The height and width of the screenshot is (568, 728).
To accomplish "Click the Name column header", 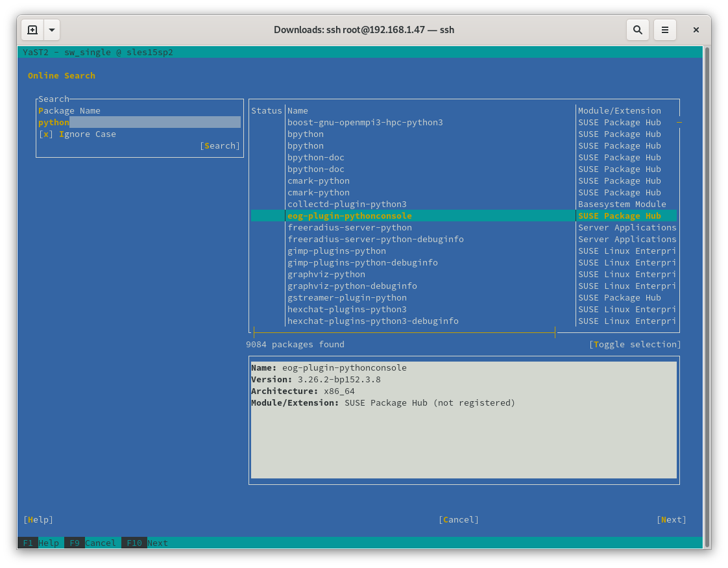I will click(298, 111).
